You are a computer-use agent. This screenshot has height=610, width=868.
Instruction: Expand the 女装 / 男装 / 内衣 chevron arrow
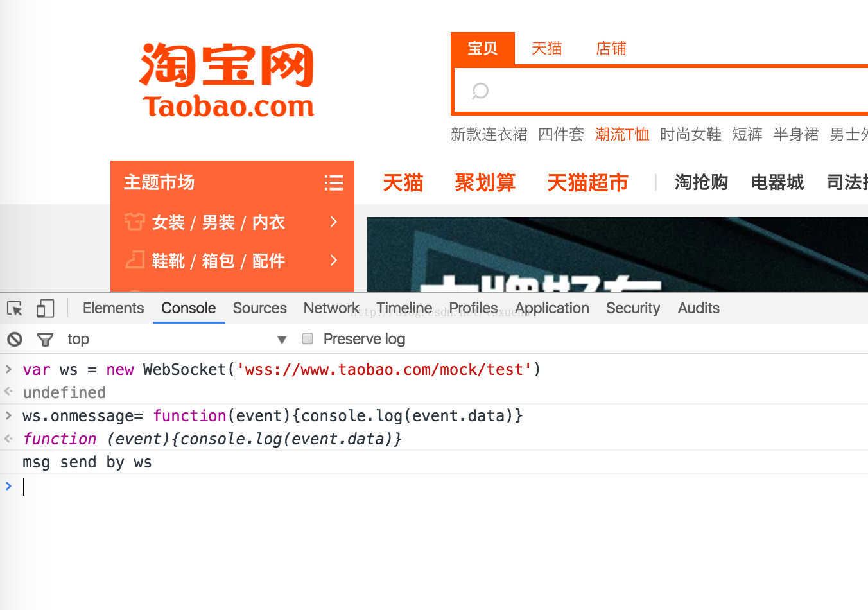click(333, 222)
